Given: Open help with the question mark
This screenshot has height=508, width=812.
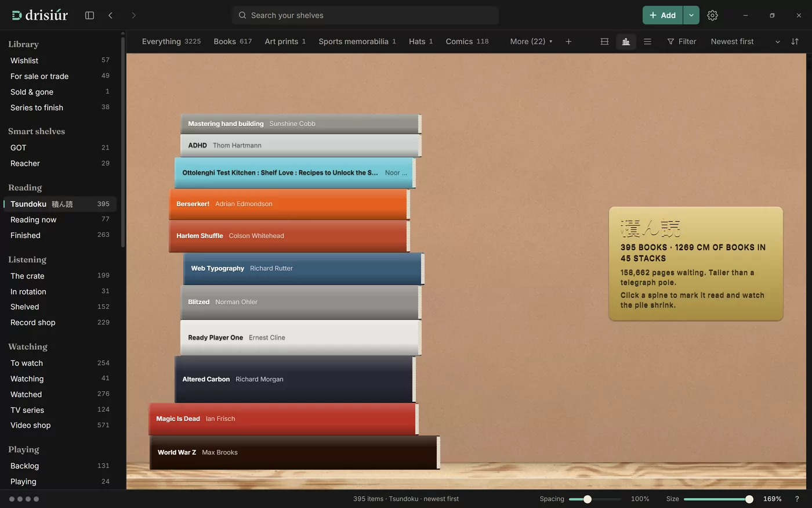Looking at the screenshot, I should click(797, 499).
